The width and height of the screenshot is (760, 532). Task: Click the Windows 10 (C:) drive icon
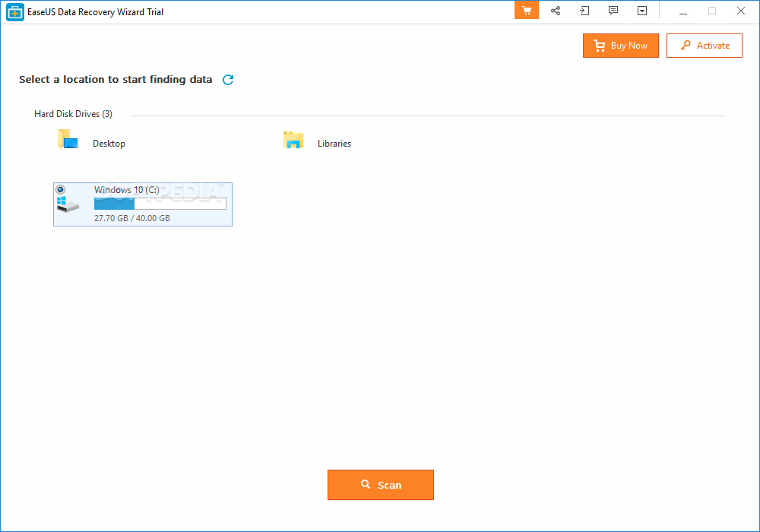[68, 204]
